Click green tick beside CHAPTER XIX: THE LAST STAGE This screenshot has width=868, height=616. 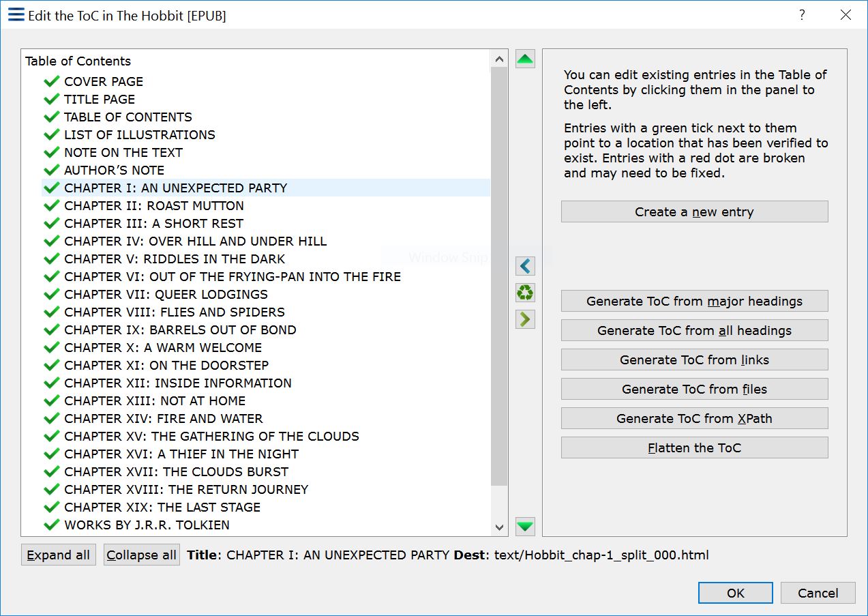tap(52, 507)
